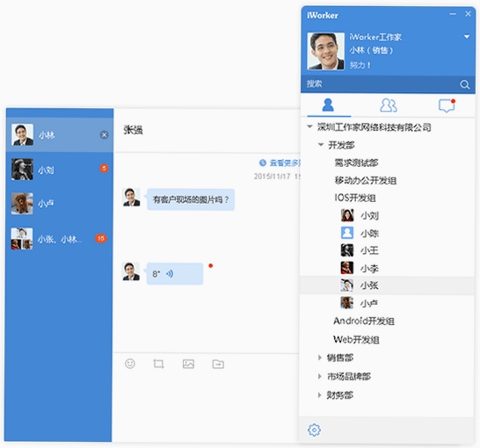Open settings gear in iWorker panel

tap(314, 430)
